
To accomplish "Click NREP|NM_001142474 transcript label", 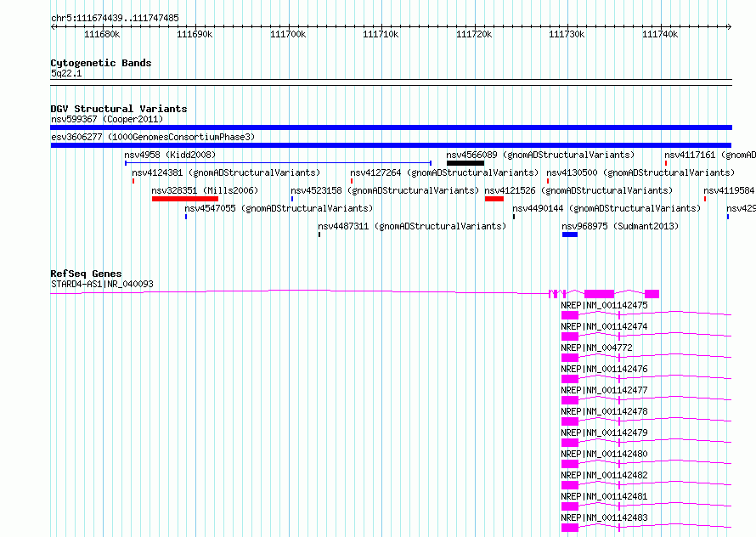I will click(x=604, y=326).
